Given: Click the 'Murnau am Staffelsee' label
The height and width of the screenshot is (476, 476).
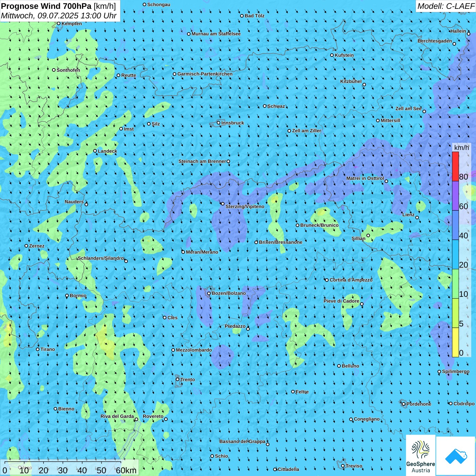Looking at the screenshot, I should [216, 34].
